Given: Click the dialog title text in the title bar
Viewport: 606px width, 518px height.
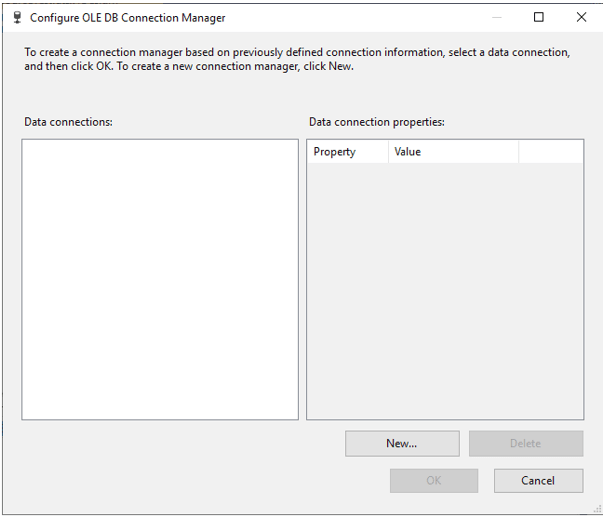Looking at the screenshot, I should pos(128,17).
